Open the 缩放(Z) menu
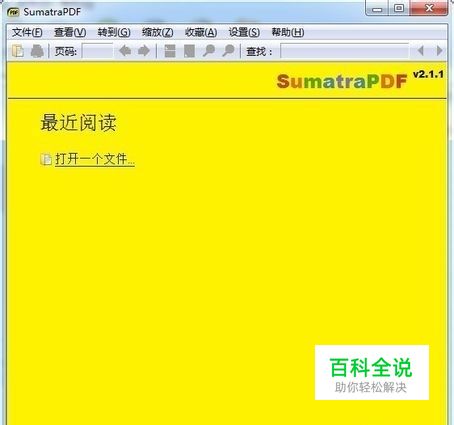Screen dimensions: 454x425 pos(158,32)
